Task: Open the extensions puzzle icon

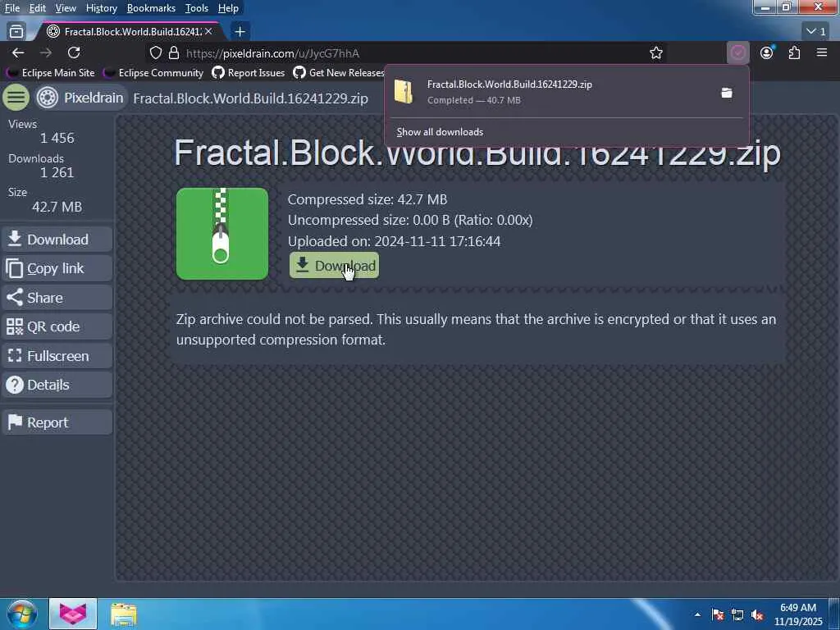Action: (x=794, y=52)
